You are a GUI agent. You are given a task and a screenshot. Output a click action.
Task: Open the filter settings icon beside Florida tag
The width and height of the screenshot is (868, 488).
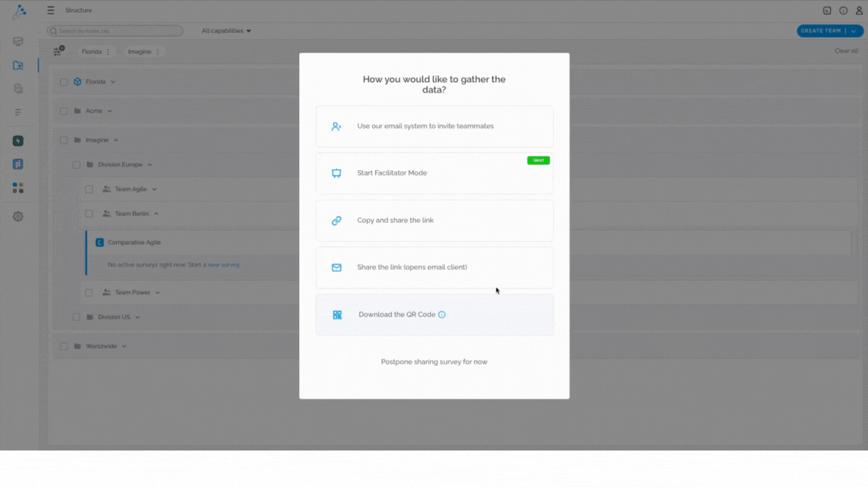point(59,51)
